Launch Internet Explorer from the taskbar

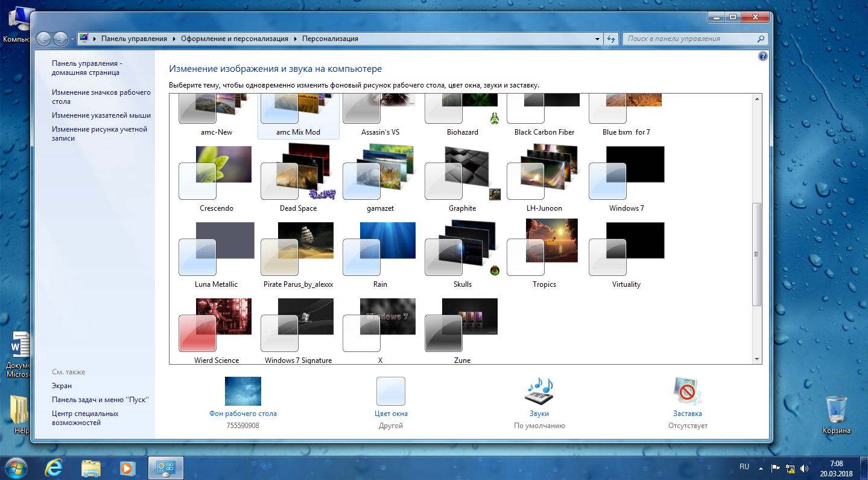pyautogui.click(x=55, y=467)
